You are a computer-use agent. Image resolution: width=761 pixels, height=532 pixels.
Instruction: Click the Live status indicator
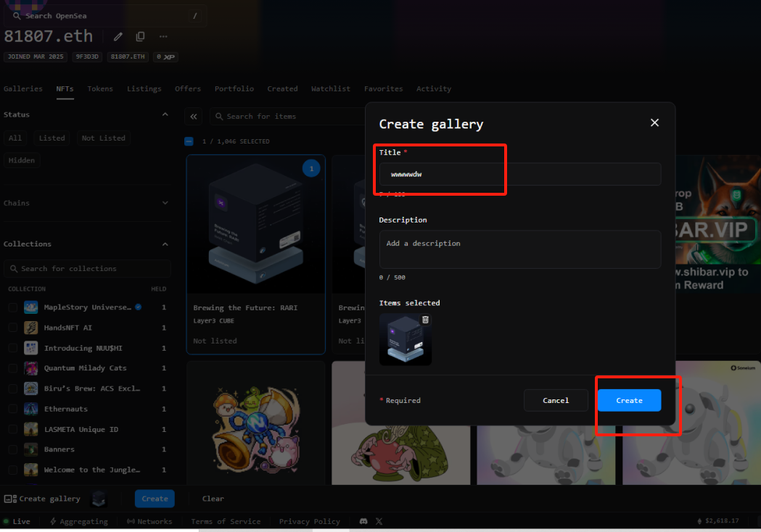point(17,521)
